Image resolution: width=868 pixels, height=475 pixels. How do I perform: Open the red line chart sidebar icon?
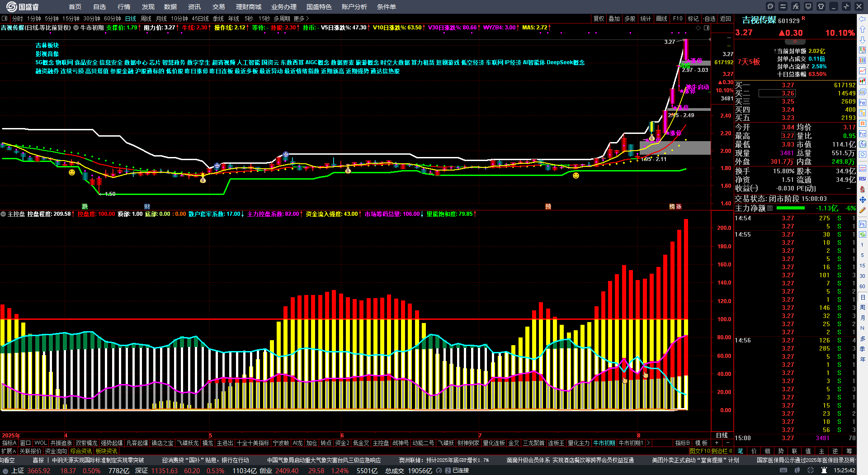pos(863,71)
